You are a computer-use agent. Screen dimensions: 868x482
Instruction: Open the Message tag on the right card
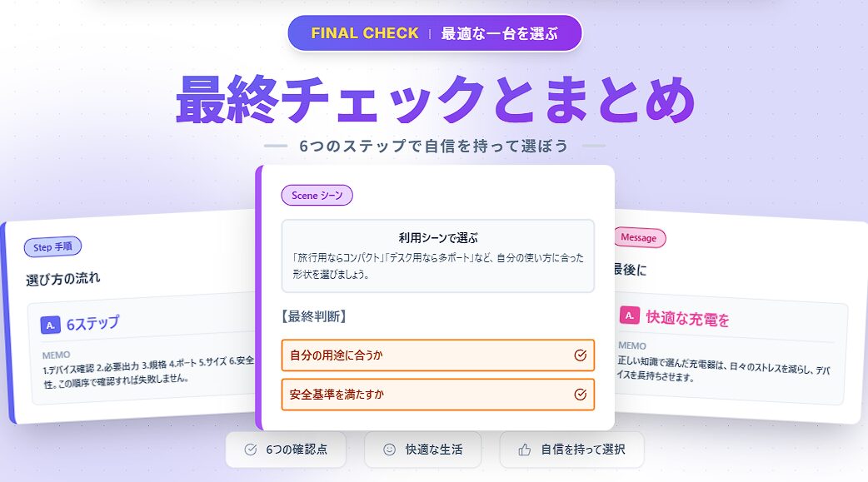[638, 238]
